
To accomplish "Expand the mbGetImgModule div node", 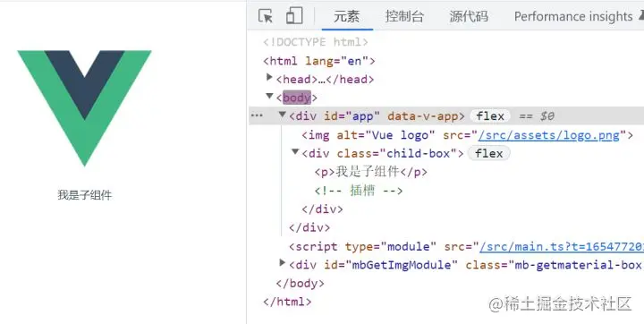I will [282, 263].
